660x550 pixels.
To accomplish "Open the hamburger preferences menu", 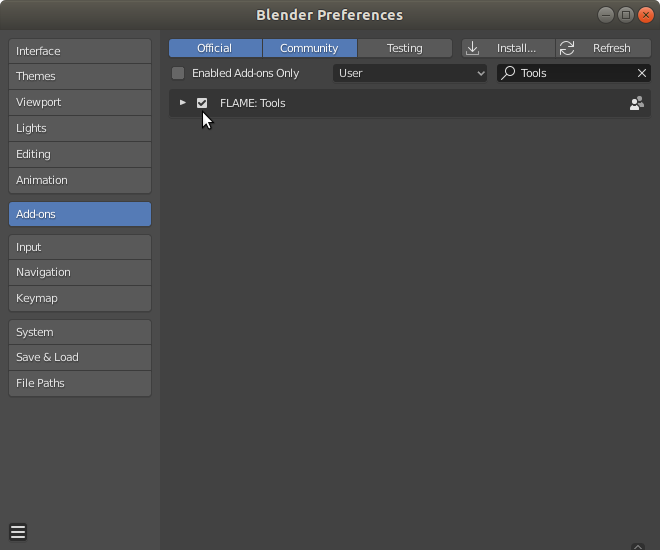I will tap(18, 532).
